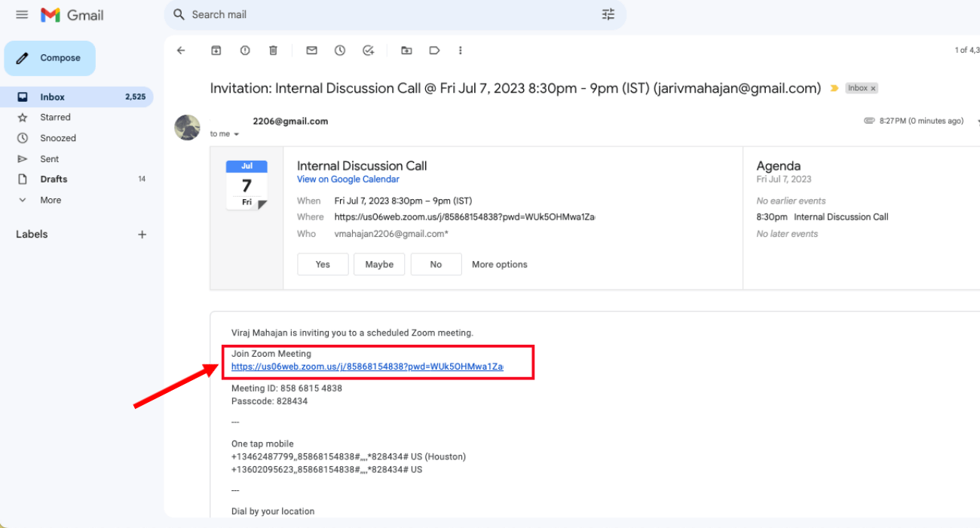
Task: Remove the Inbox label chip
Action: point(874,88)
